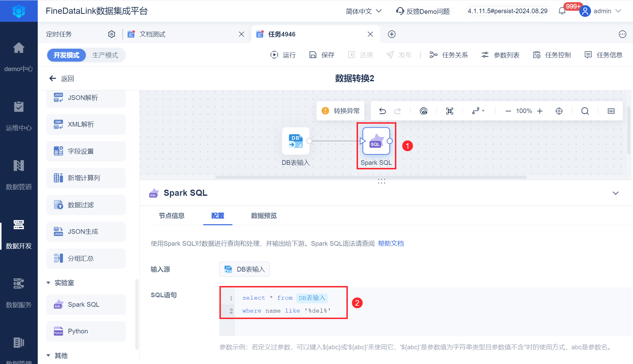Screen dimensions: 633x364
Task: Collapse the 其他 group
Action: pyautogui.click(x=49, y=356)
